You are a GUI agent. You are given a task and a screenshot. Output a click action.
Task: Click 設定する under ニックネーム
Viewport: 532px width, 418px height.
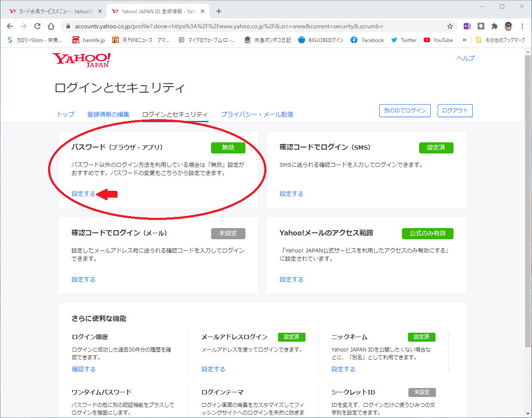[343, 369]
